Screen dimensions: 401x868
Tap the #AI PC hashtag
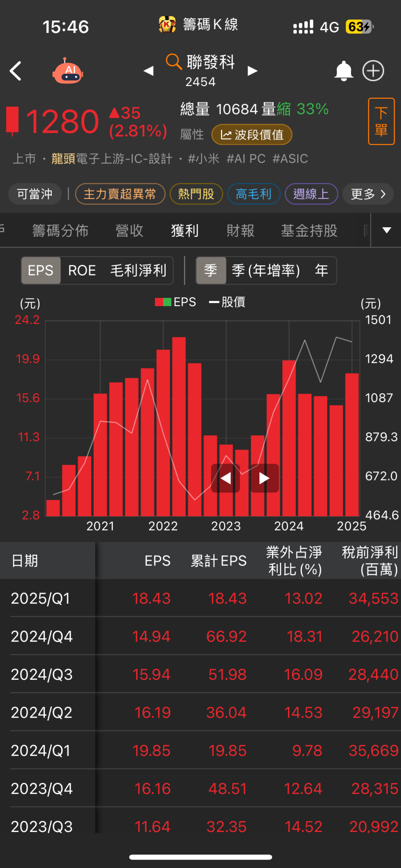point(246,159)
